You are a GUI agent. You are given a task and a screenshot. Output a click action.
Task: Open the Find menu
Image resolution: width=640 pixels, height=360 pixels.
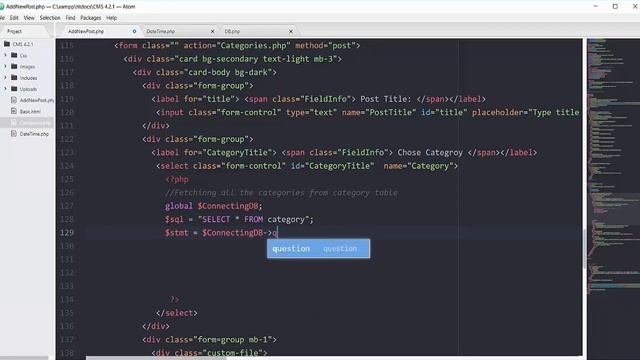(70, 18)
